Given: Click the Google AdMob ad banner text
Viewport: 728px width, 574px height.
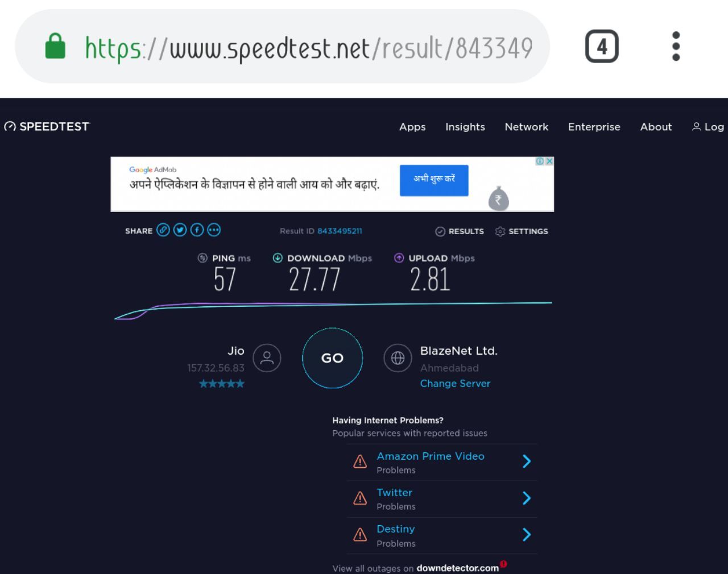Looking at the screenshot, I should point(254,184).
